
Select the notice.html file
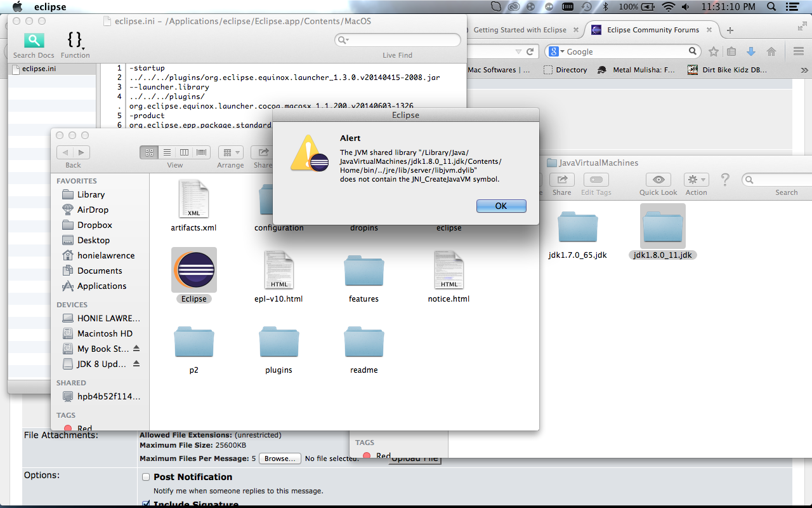pos(449,270)
